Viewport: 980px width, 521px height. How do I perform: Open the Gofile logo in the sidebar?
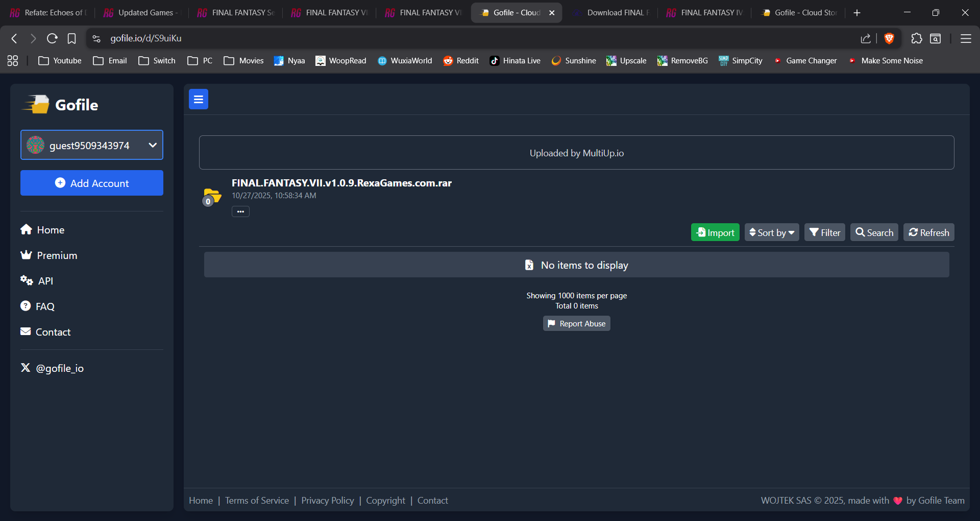(60, 105)
